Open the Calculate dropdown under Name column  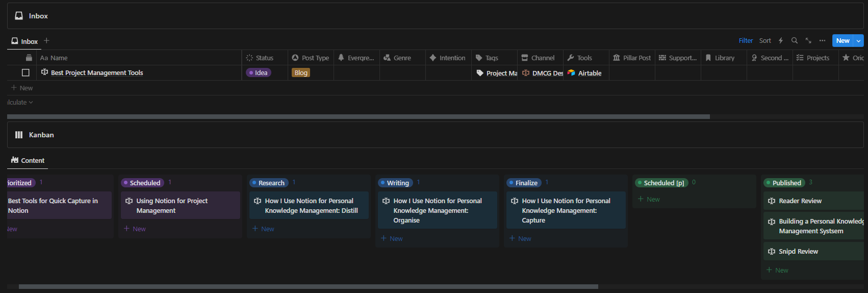20,102
